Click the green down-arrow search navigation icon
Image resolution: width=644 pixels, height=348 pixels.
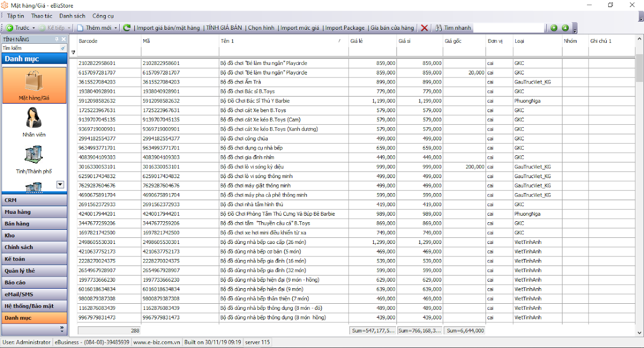pyautogui.click(x=565, y=28)
